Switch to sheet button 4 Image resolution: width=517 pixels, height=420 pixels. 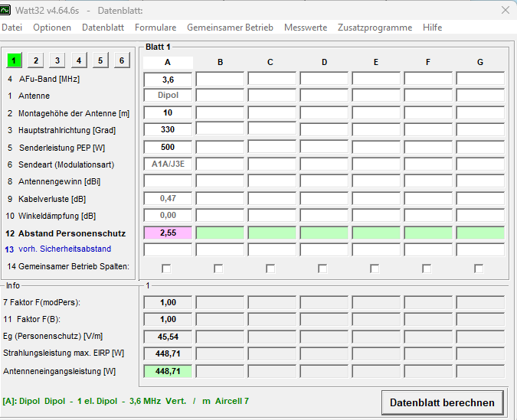(x=78, y=60)
